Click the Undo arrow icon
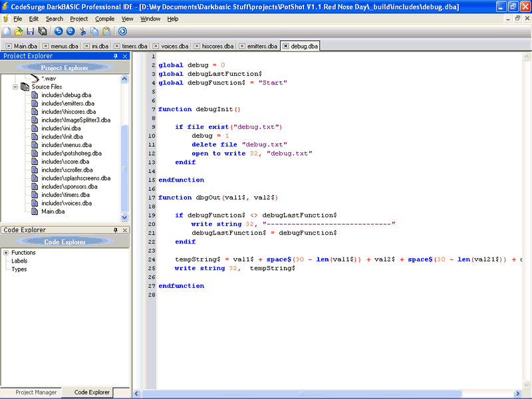This screenshot has width=532, height=399. tap(59, 31)
